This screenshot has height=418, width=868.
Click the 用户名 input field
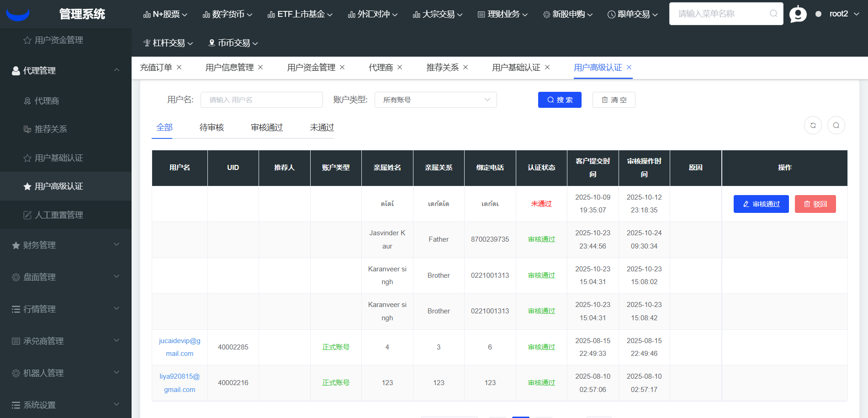[x=261, y=100]
